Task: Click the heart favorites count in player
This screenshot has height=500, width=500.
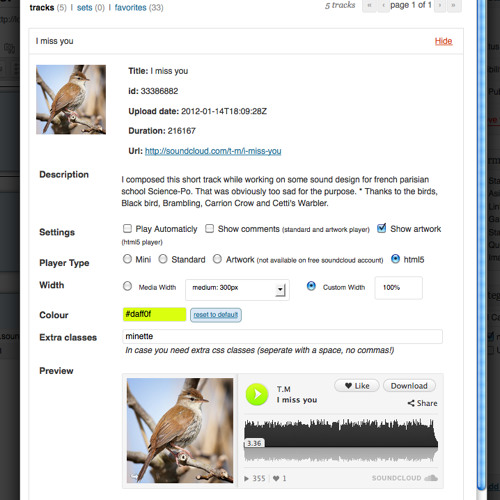Action: tap(279, 479)
